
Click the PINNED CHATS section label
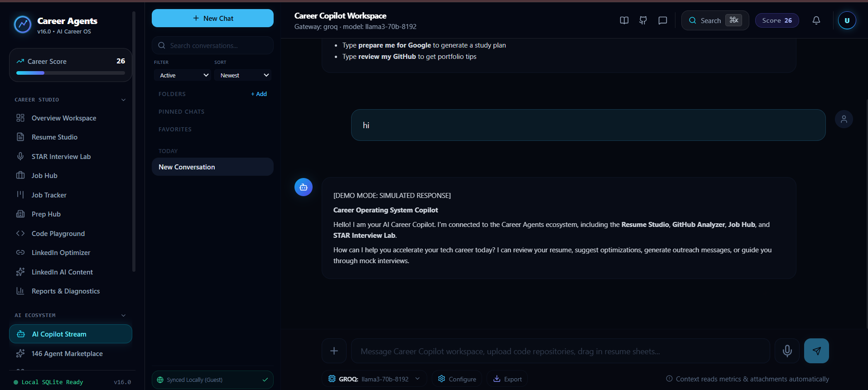coord(181,111)
